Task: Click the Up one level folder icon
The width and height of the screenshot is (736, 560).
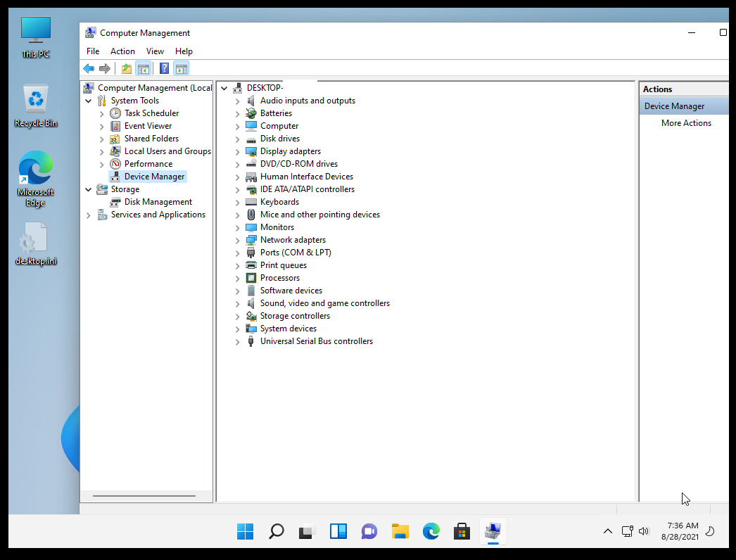Action: coord(126,68)
